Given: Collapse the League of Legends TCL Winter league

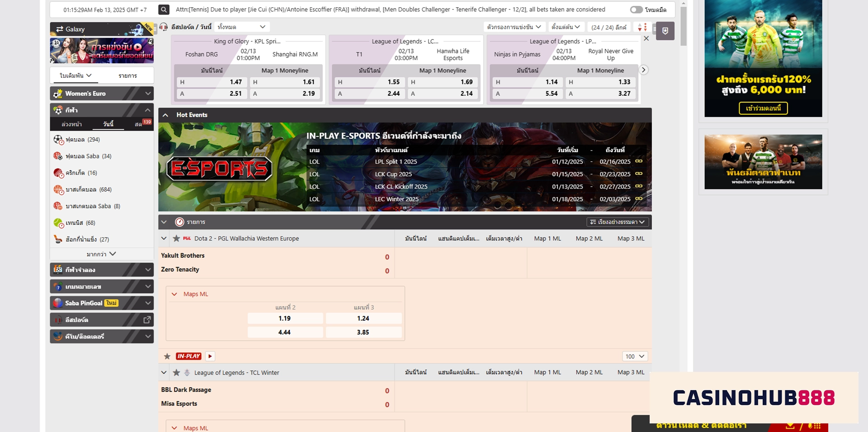Looking at the screenshot, I should pos(164,372).
